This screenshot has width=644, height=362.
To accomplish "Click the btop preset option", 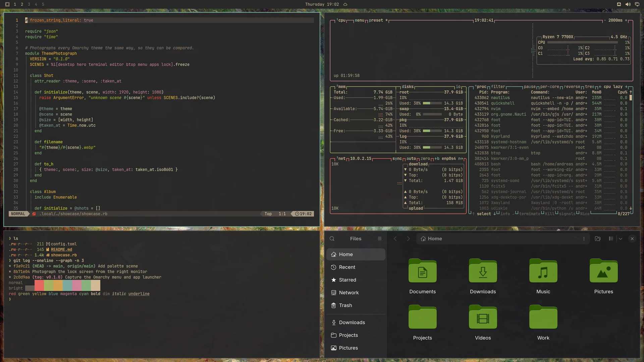I will (x=378, y=20).
